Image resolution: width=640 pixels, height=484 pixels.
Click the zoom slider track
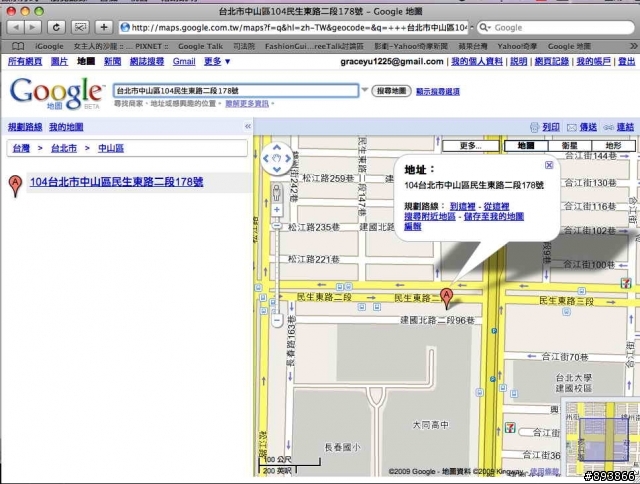[277, 269]
